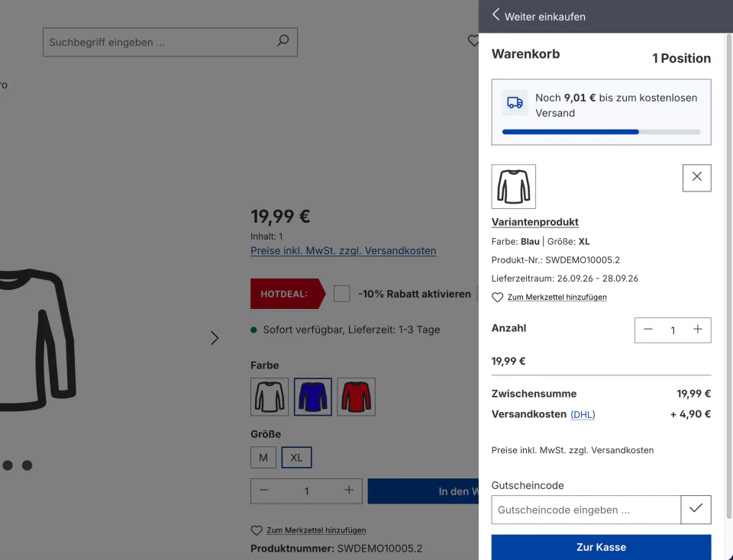The image size is (733, 560).
Task: Click the + 4,90 € shipping cost
Action: tap(690, 414)
